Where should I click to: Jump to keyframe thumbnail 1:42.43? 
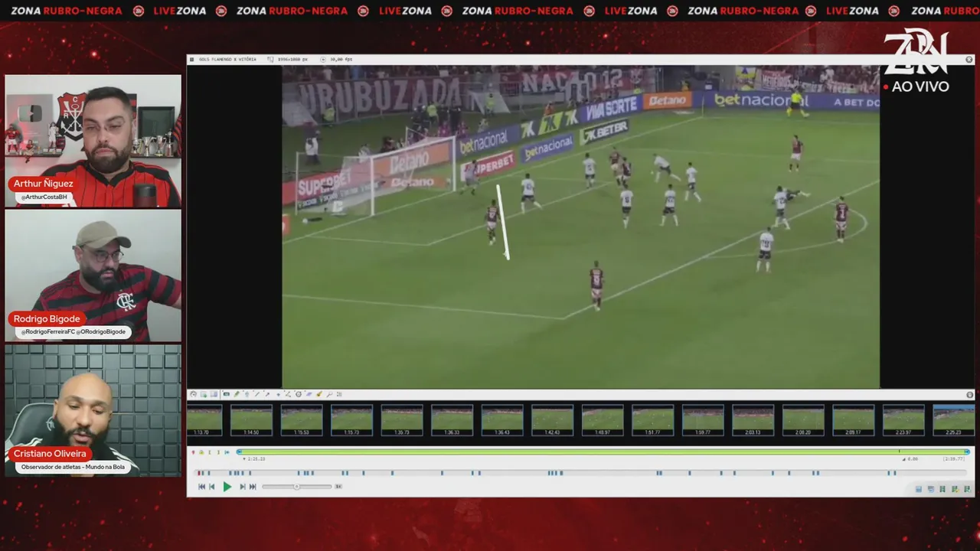[x=553, y=420]
